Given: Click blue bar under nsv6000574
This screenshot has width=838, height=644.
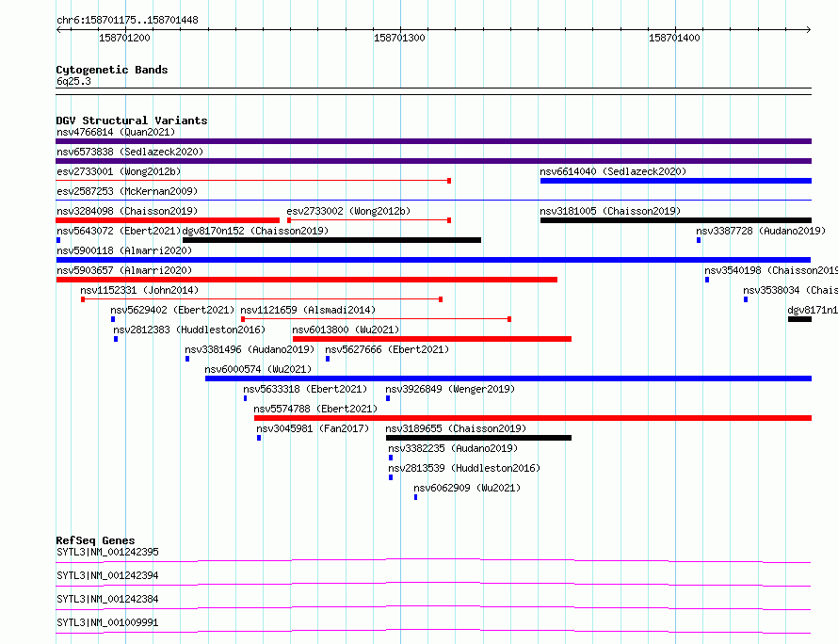Looking at the screenshot, I should pos(508,378).
